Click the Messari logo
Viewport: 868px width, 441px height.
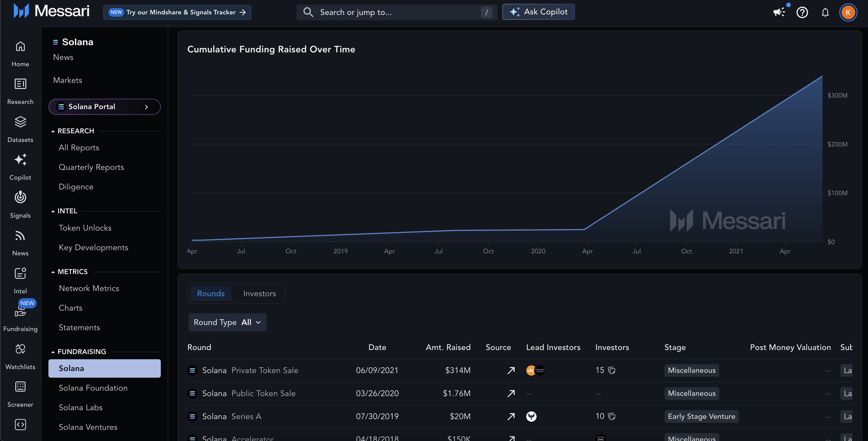tap(51, 11)
